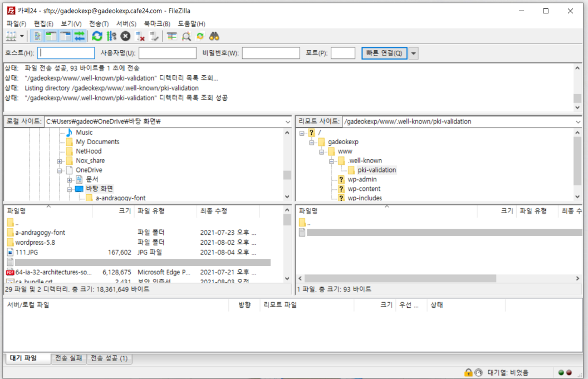Viewport: 588px width, 379px height.
Task: Open the 서버(S) menu
Action: pyautogui.click(x=126, y=23)
